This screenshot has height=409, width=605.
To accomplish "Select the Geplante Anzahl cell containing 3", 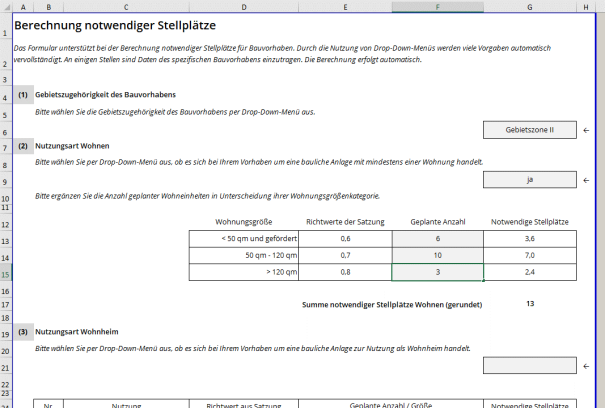I will (x=437, y=273).
